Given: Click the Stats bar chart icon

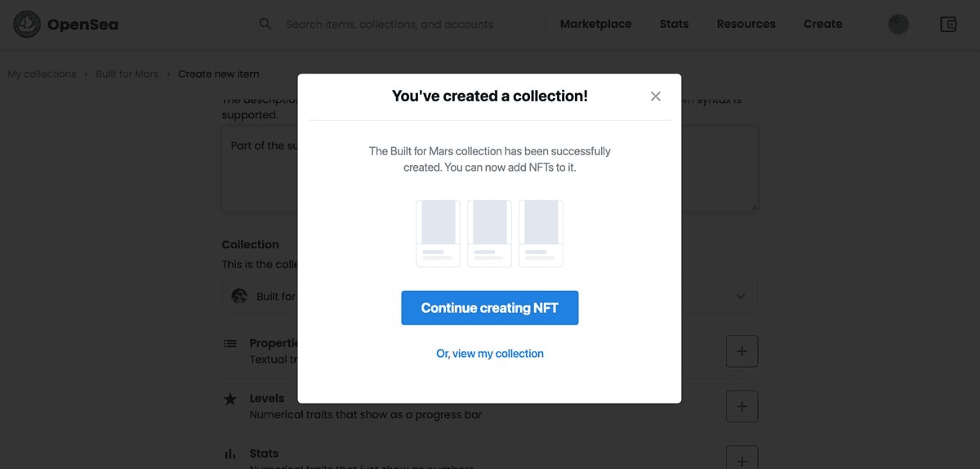Looking at the screenshot, I should pyautogui.click(x=230, y=453).
